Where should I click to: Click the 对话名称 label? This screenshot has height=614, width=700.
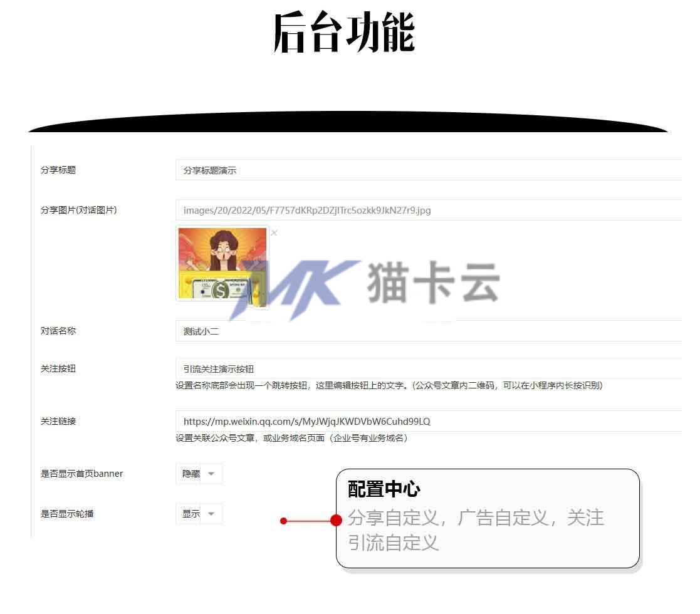(x=58, y=331)
